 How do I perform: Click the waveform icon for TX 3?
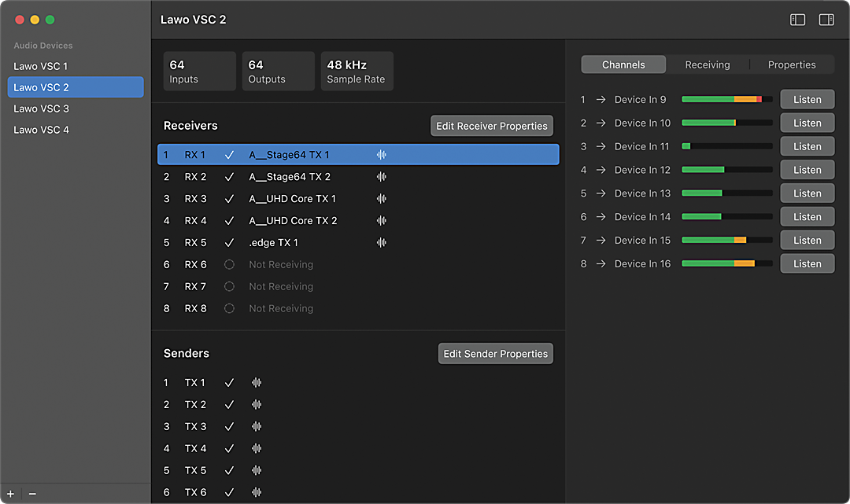click(x=257, y=427)
